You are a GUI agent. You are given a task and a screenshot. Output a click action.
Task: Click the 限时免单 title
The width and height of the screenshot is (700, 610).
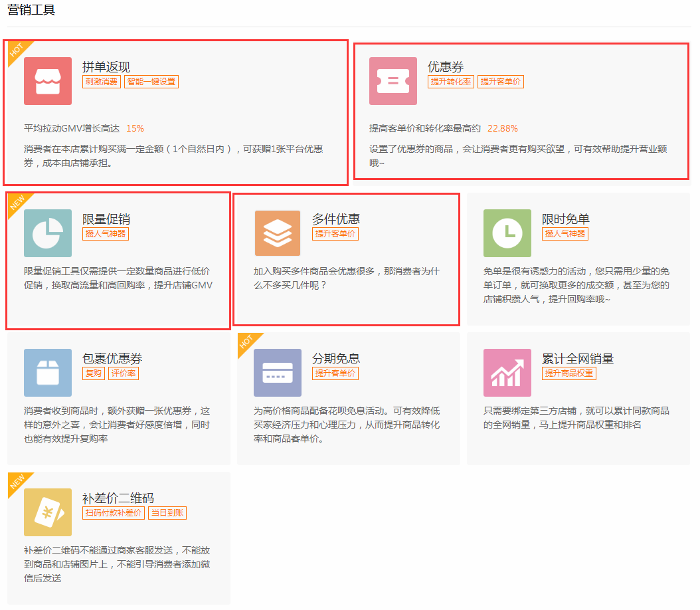click(x=566, y=219)
